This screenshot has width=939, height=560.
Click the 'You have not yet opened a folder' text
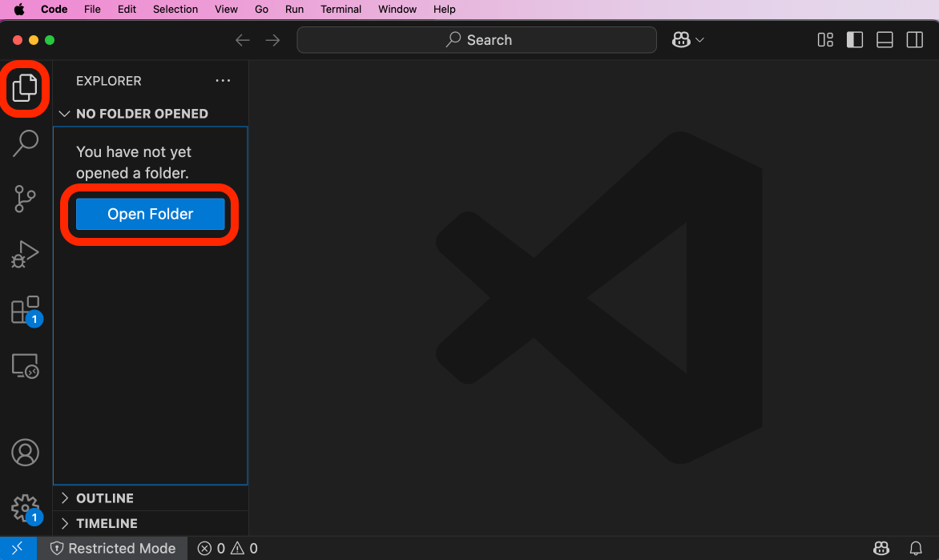point(134,163)
